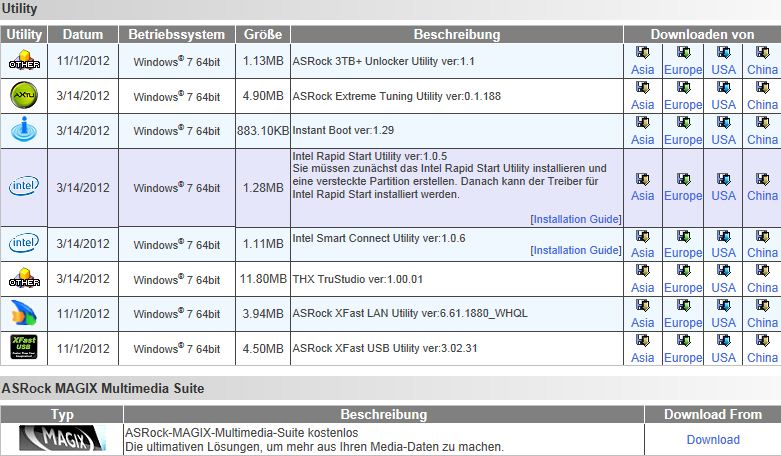Open Europe link for THX TruStudio
The image size is (781, 456).
683,287
